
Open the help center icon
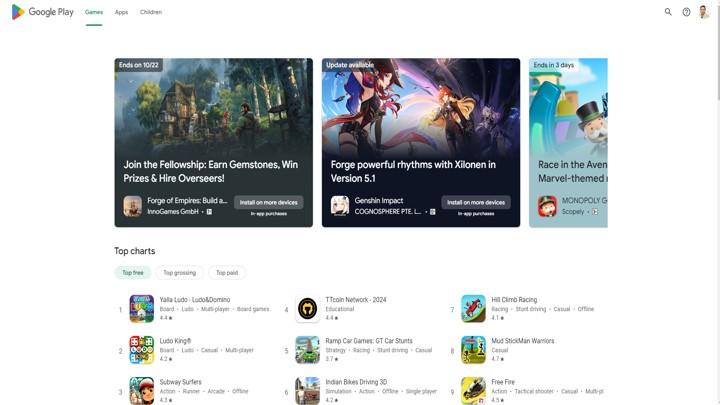pos(686,12)
